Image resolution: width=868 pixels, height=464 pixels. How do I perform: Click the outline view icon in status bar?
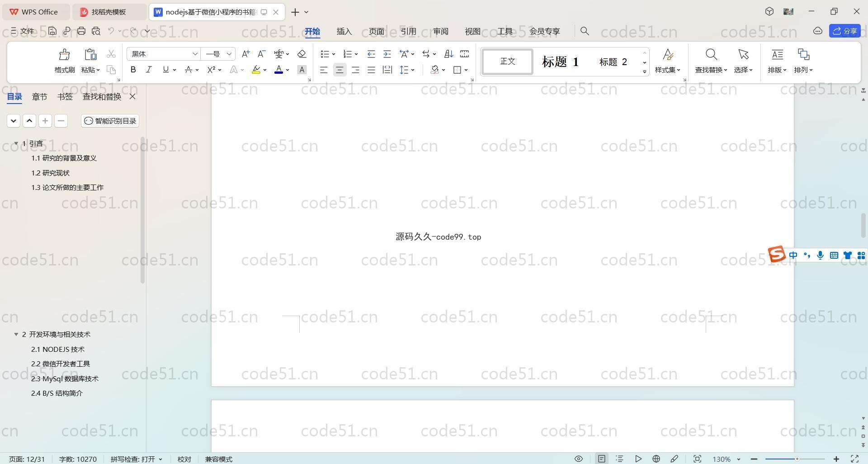[x=619, y=459]
